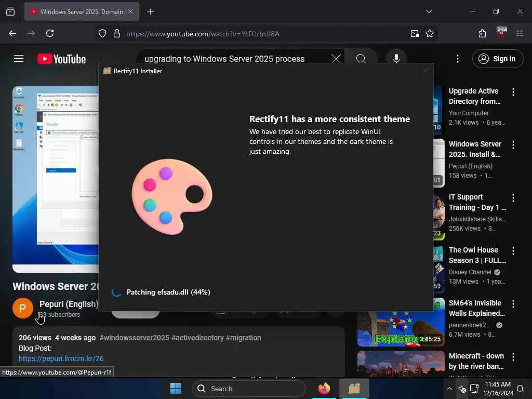Viewport: 532px width, 399px height.
Task: Open the #activedirectory hashtag
Action: tap(197, 338)
